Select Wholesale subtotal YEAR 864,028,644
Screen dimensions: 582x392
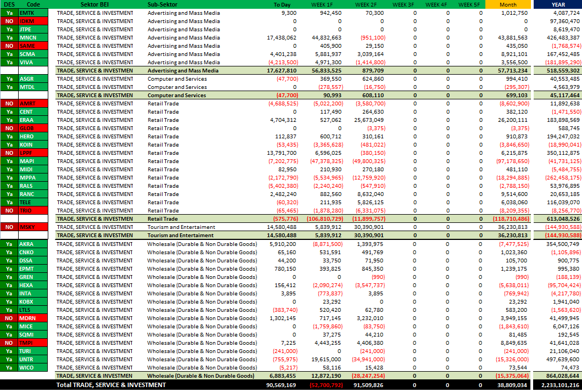pyautogui.click(x=563, y=376)
